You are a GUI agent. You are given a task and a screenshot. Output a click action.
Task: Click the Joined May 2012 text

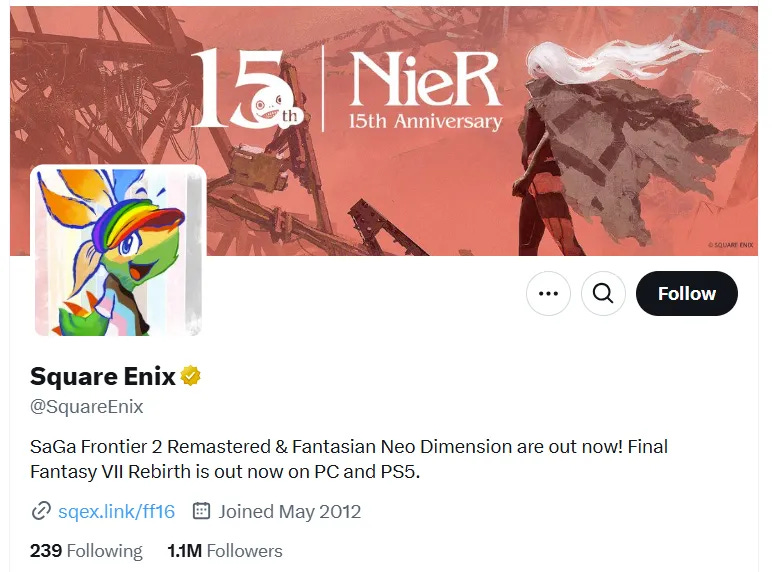pos(290,511)
